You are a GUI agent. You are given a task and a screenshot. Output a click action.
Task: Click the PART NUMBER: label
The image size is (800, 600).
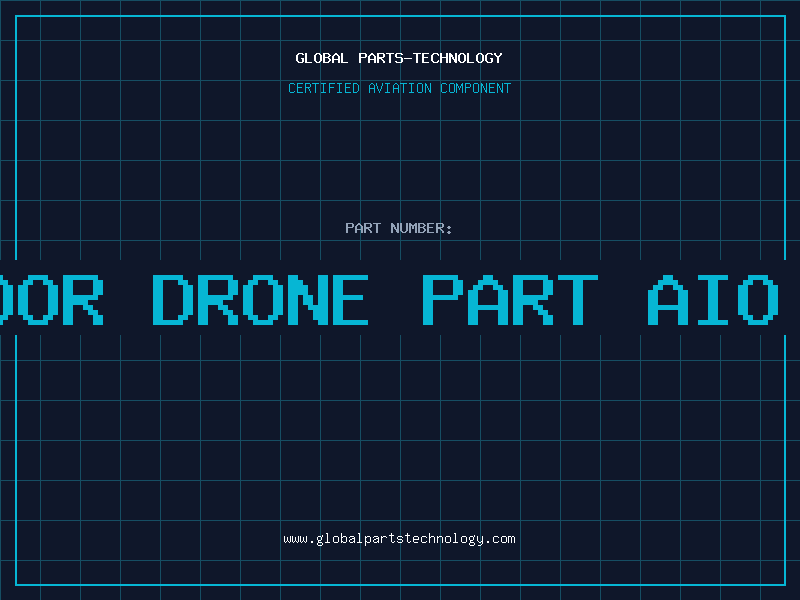(x=398, y=228)
